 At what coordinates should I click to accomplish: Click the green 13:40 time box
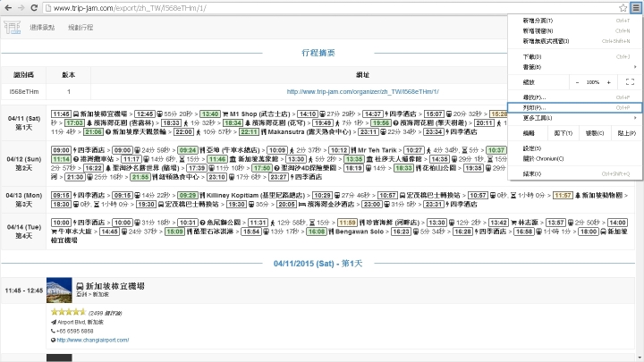(x=210, y=114)
